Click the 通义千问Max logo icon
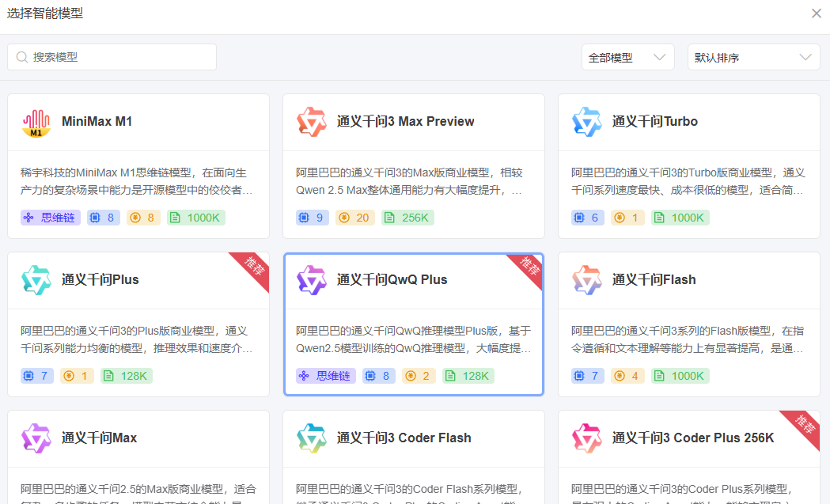Image resolution: width=830 pixels, height=504 pixels. (36, 438)
